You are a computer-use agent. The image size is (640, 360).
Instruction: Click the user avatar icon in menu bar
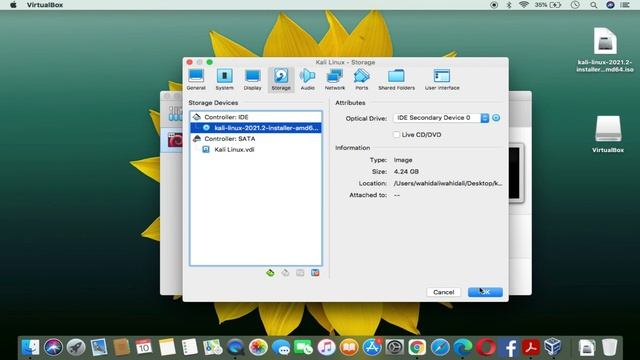[610, 5]
